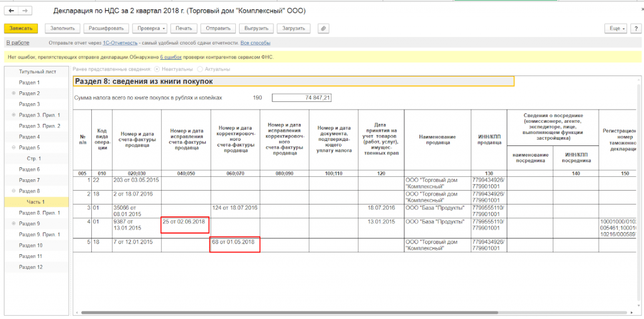Select Раздел 1 in the section tree
This screenshot has height=319, width=644.
[x=30, y=82]
